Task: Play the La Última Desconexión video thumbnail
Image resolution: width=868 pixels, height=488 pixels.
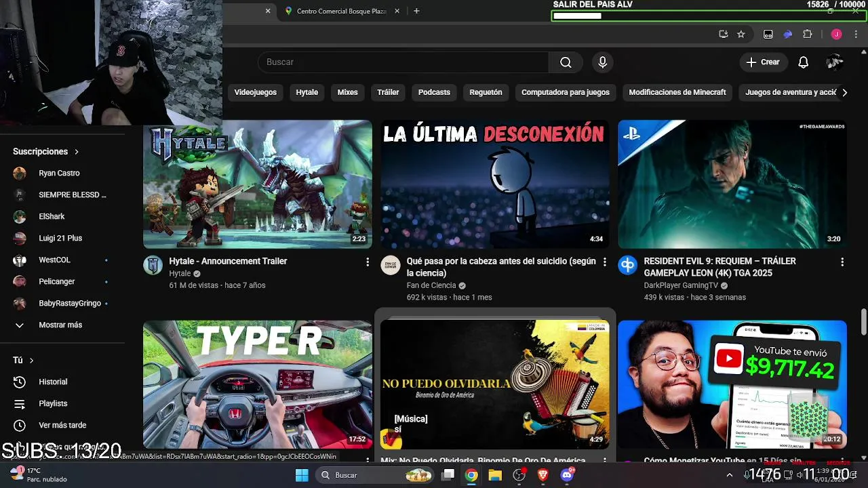Action: 495,184
